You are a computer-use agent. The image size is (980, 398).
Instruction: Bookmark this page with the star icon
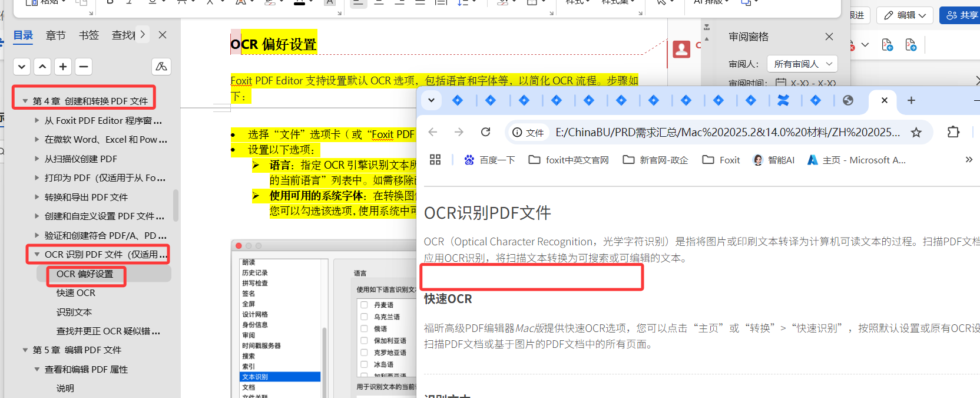pyautogui.click(x=916, y=133)
